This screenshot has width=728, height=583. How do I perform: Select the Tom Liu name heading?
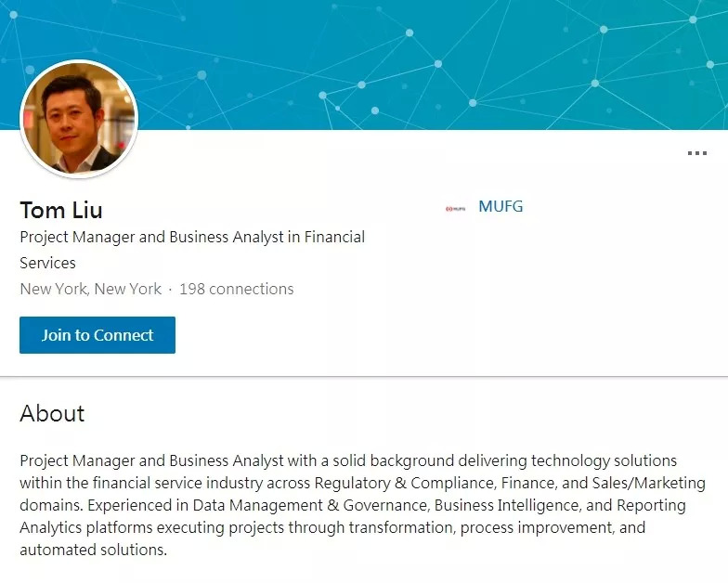61,210
